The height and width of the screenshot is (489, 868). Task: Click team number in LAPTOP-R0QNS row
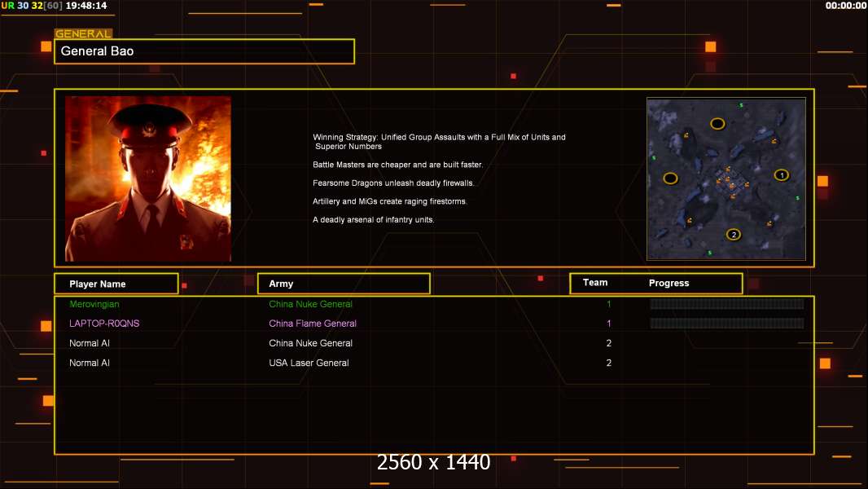coord(608,324)
